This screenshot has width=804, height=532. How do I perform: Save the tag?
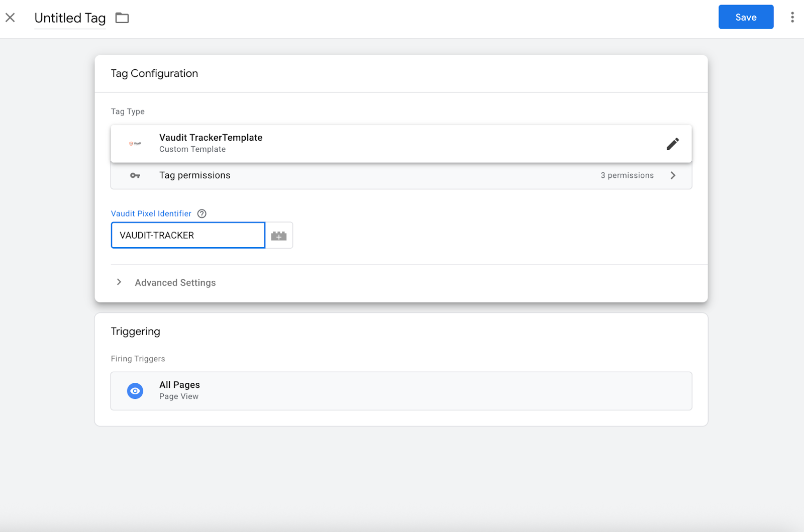click(745, 17)
